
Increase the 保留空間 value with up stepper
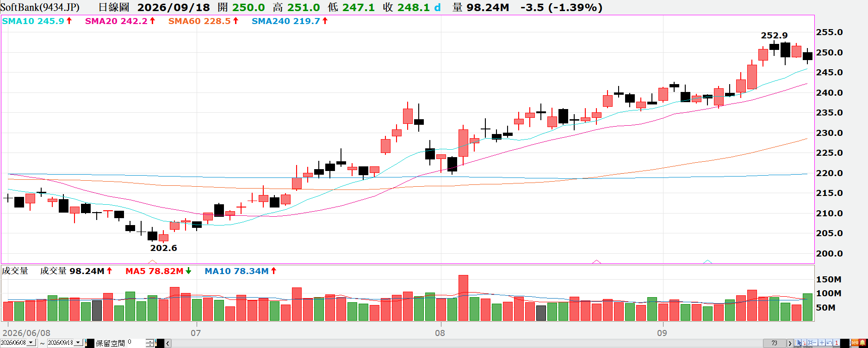click(x=150, y=341)
